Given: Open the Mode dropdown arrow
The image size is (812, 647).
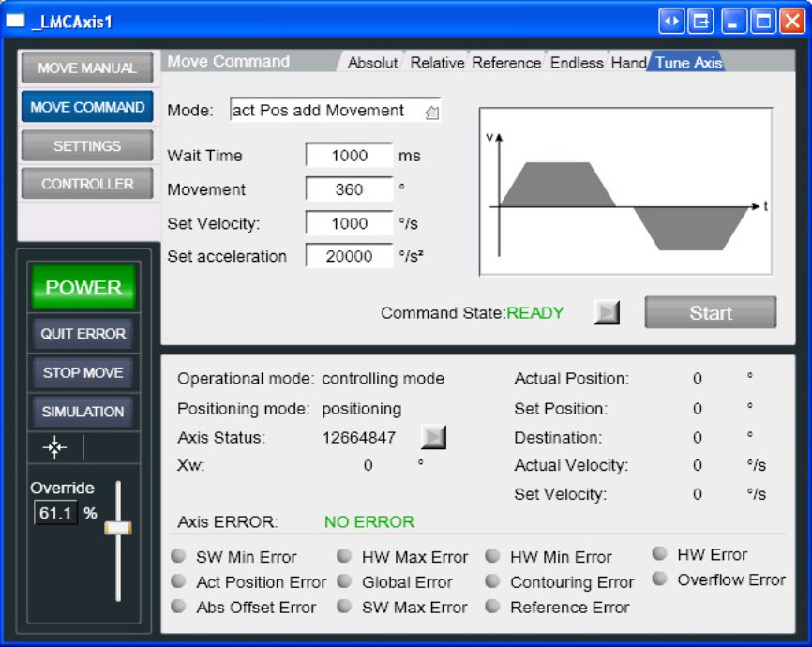Looking at the screenshot, I should [x=431, y=112].
